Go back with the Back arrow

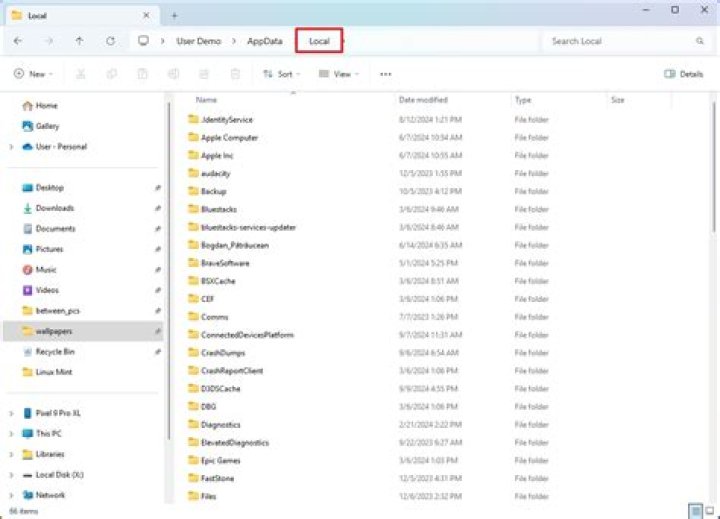18,41
